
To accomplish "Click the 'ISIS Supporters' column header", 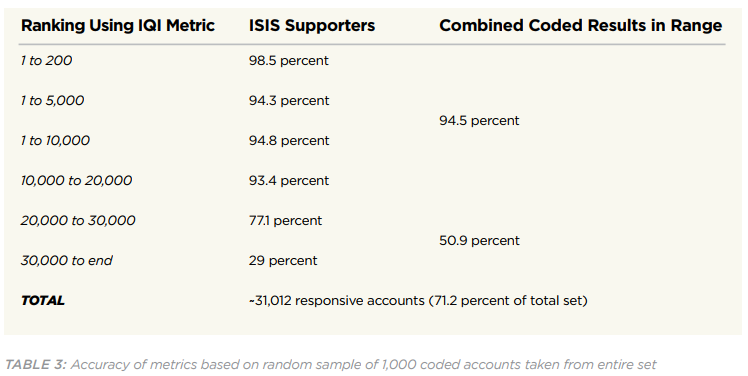I will pos(312,25).
